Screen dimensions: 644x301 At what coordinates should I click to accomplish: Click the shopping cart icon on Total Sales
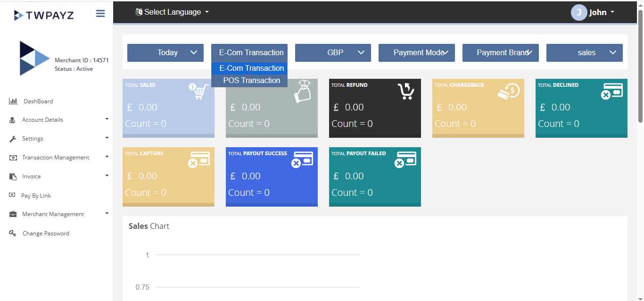199,91
